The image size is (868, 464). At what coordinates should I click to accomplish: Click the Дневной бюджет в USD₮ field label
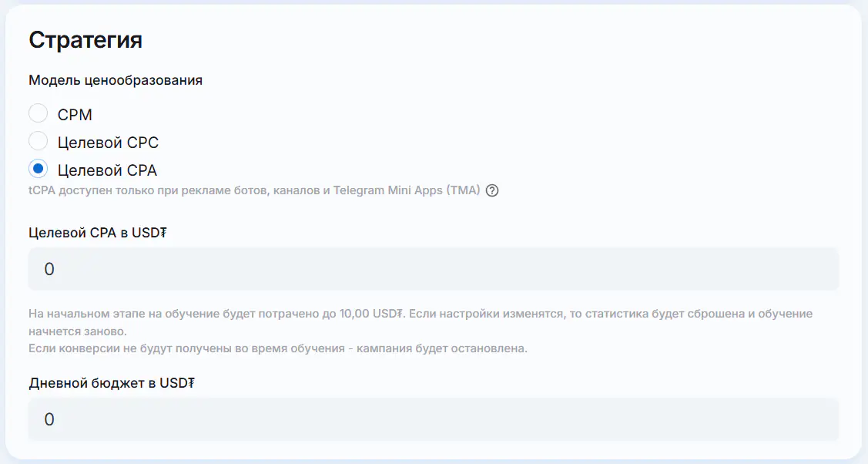[112, 383]
